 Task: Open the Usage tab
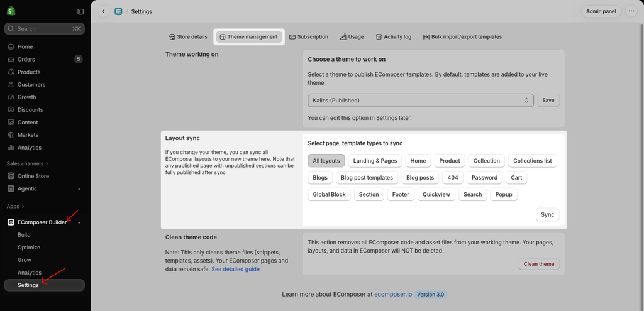click(x=352, y=37)
